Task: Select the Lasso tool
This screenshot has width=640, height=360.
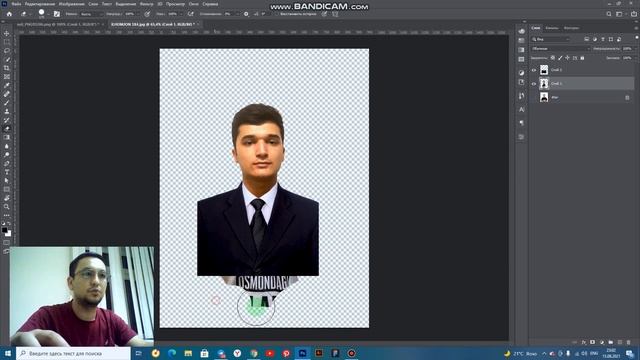Action: [7, 51]
